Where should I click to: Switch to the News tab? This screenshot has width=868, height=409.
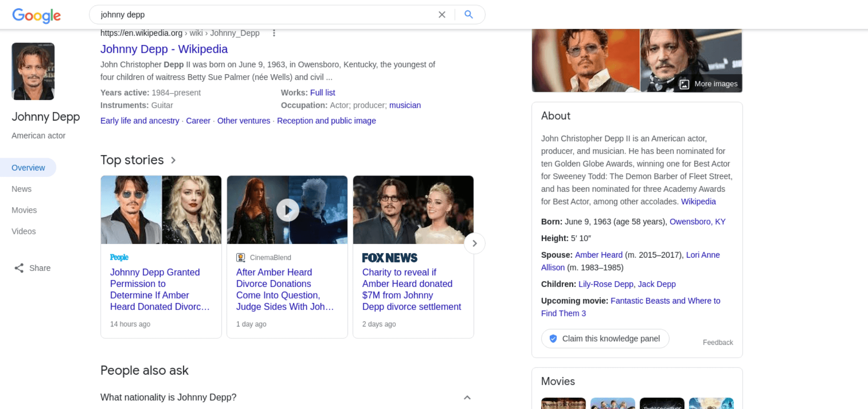pyautogui.click(x=22, y=189)
